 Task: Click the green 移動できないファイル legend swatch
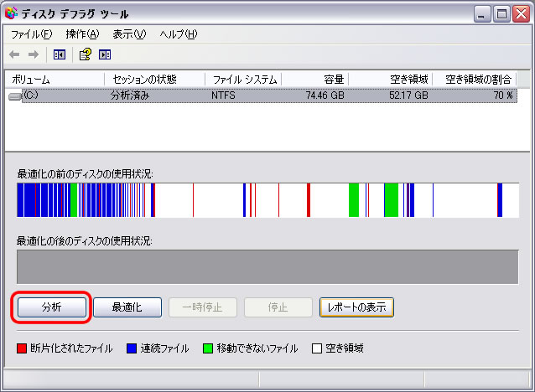tap(208, 348)
